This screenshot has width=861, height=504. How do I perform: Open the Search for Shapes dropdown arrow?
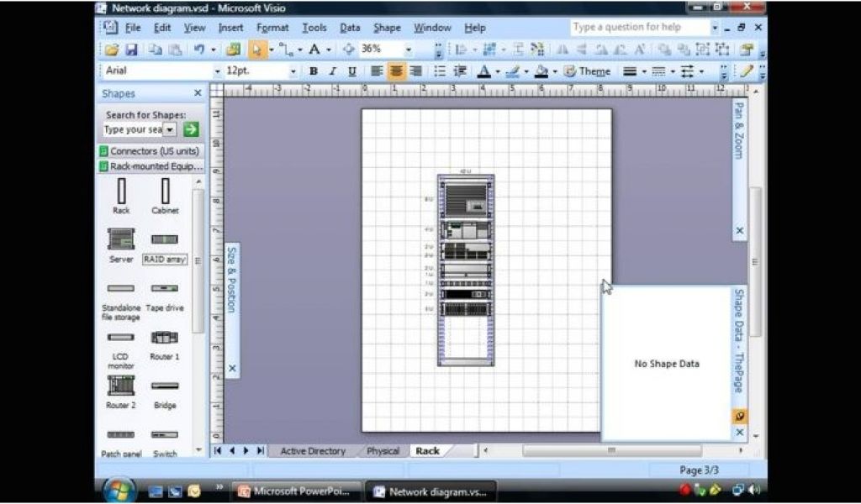(x=171, y=129)
